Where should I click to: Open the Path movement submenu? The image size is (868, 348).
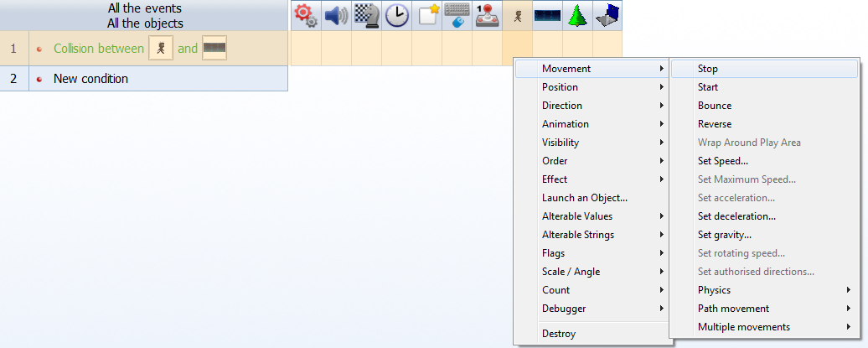tap(764, 308)
